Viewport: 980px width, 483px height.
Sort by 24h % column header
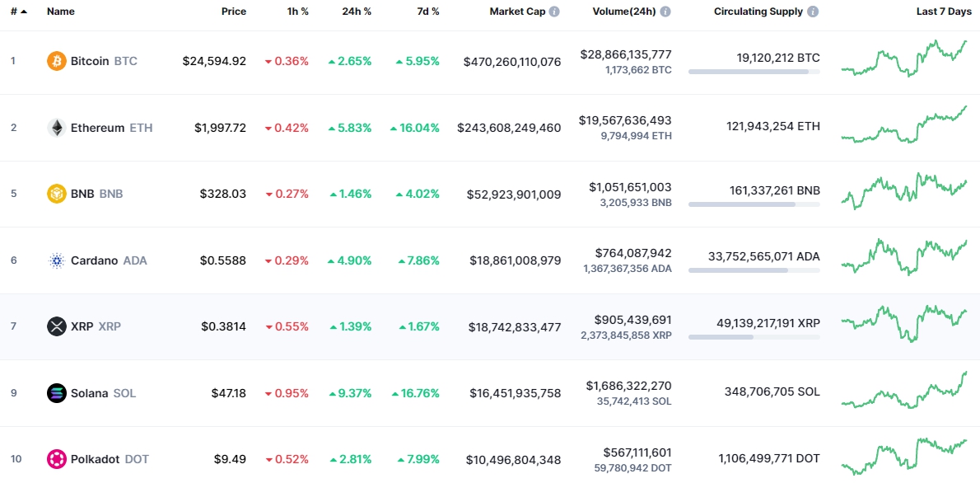pyautogui.click(x=357, y=12)
